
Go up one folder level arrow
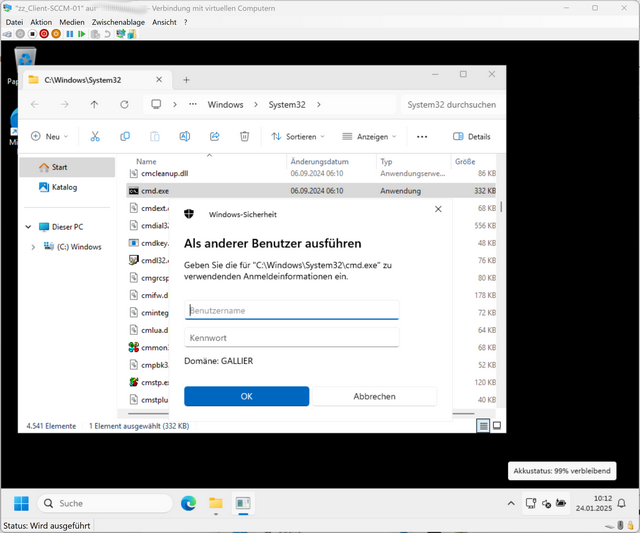[x=94, y=104]
